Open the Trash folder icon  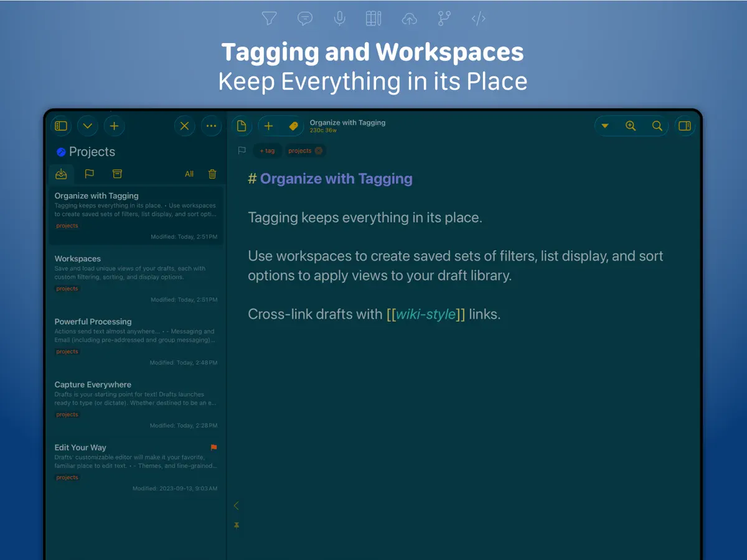pos(212,174)
